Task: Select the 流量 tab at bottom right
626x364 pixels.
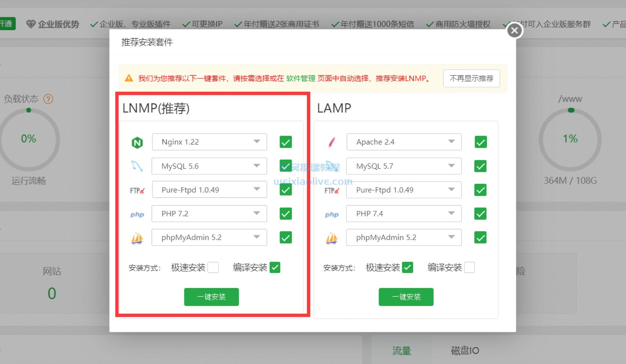Action: pyautogui.click(x=402, y=350)
